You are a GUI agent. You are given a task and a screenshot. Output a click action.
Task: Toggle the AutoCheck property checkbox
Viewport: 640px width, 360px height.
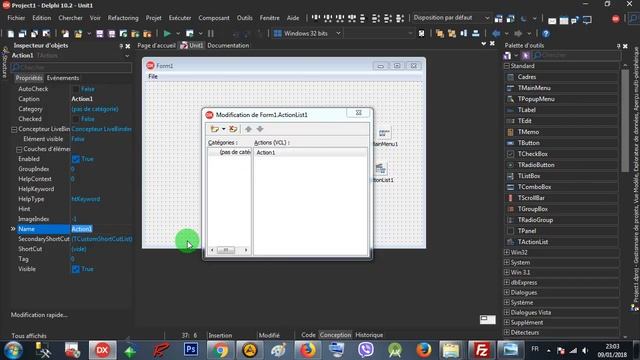(76, 89)
